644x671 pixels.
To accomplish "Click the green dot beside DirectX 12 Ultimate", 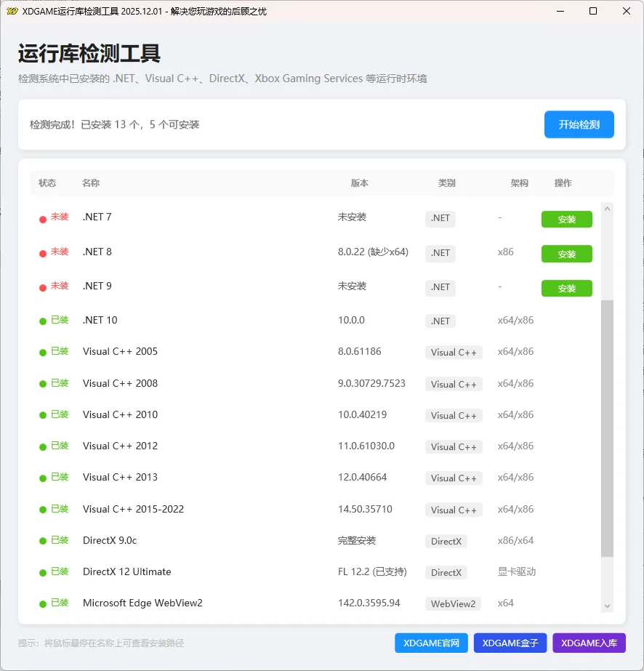I will (x=42, y=573).
